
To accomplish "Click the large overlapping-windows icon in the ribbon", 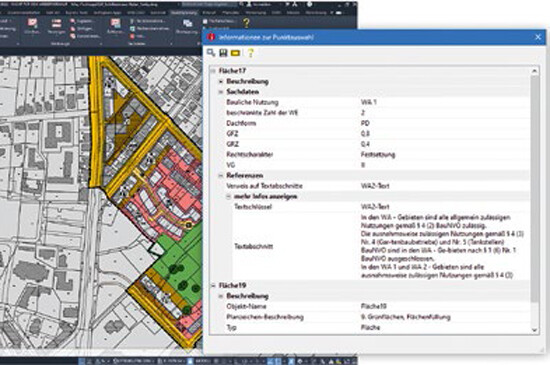I will pos(188,23).
